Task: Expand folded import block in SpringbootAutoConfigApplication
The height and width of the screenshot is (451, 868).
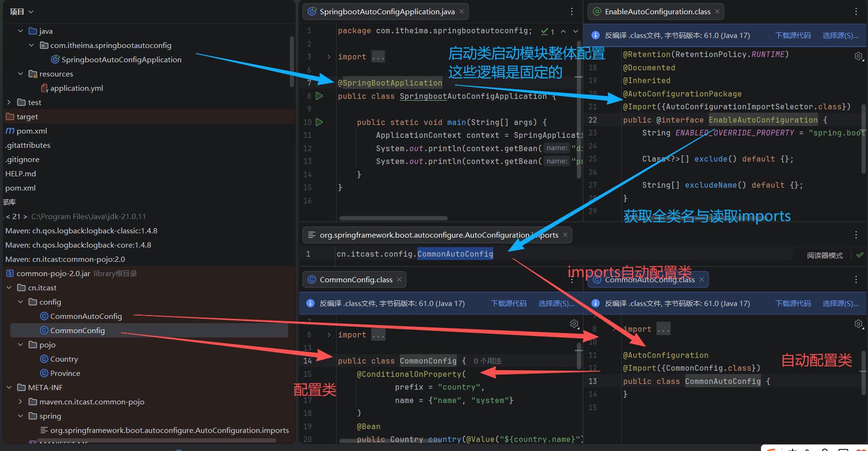Action: [328, 57]
